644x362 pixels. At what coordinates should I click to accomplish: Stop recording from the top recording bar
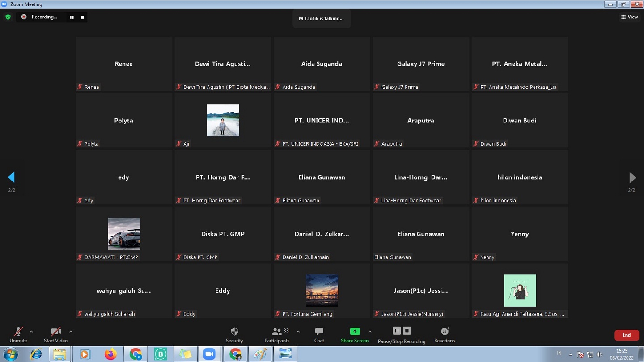(x=82, y=17)
